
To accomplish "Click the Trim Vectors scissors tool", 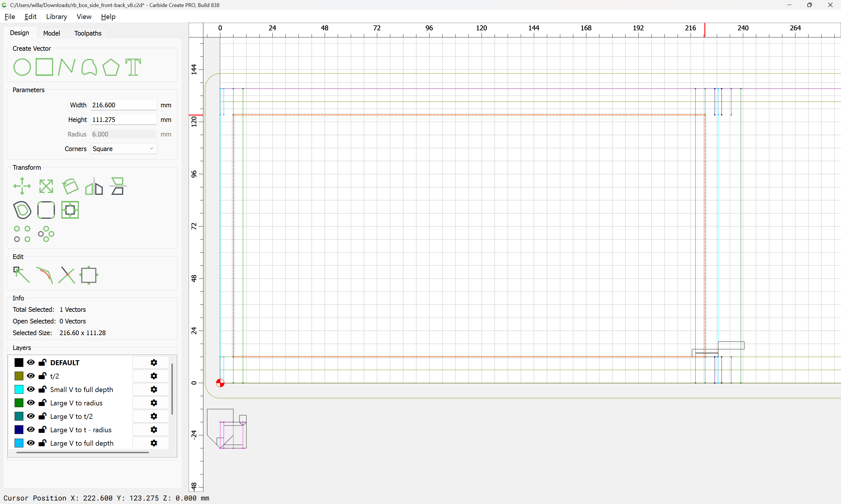I will pyautogui.click(x=66, y=275).
